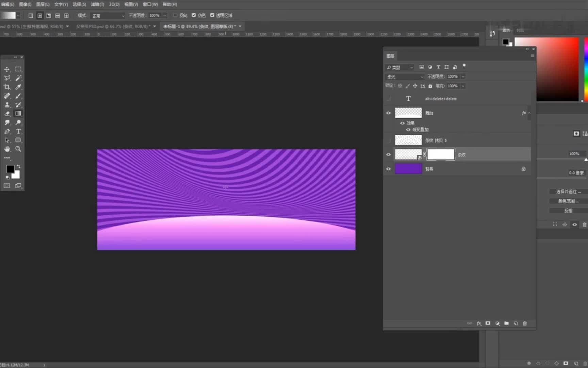The width and height of the screenshot is (588, 368).
Task: Select the Zoom tool
Action: 18,149
